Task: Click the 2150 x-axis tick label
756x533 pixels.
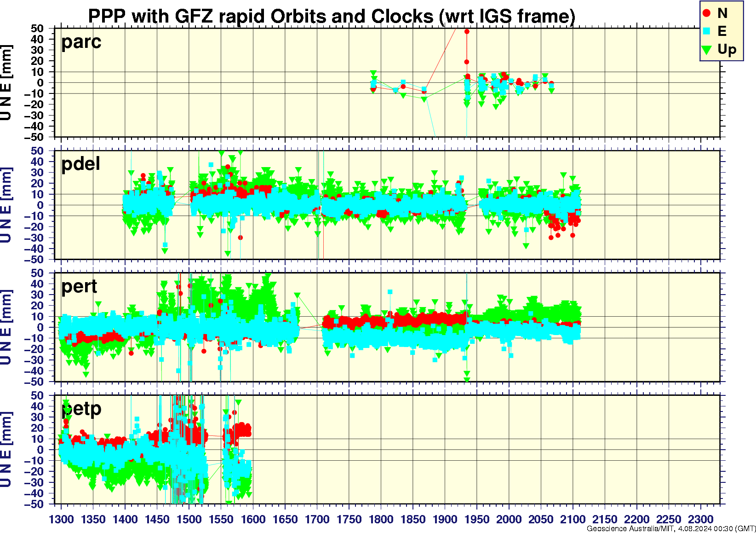Action: pyautogui.click(x=605, y=519)
